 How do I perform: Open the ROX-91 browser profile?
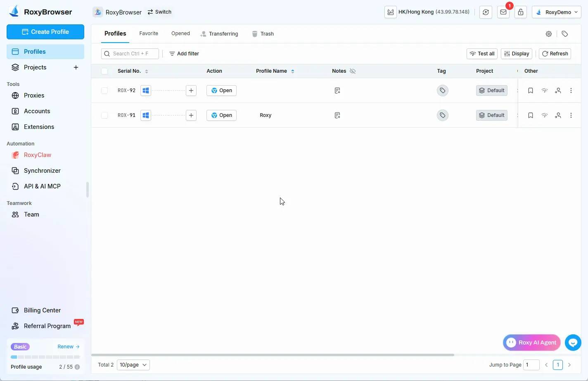click(221, 115)
